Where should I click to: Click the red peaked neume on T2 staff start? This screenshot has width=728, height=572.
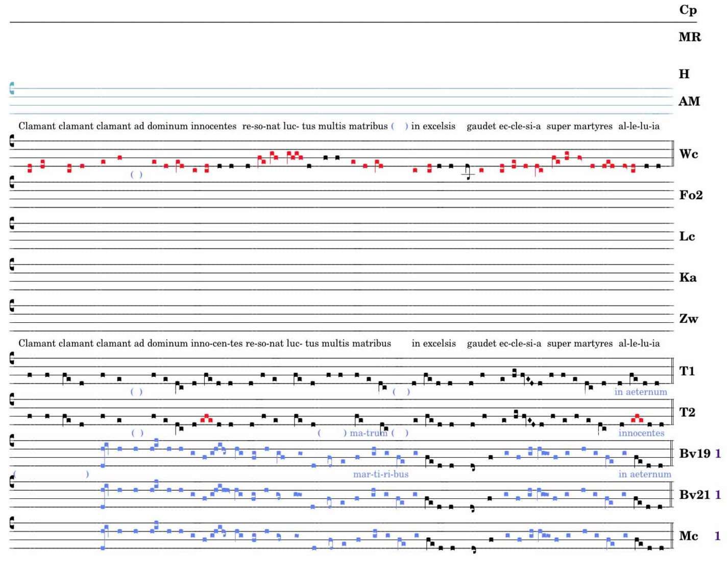click(206, 418)
